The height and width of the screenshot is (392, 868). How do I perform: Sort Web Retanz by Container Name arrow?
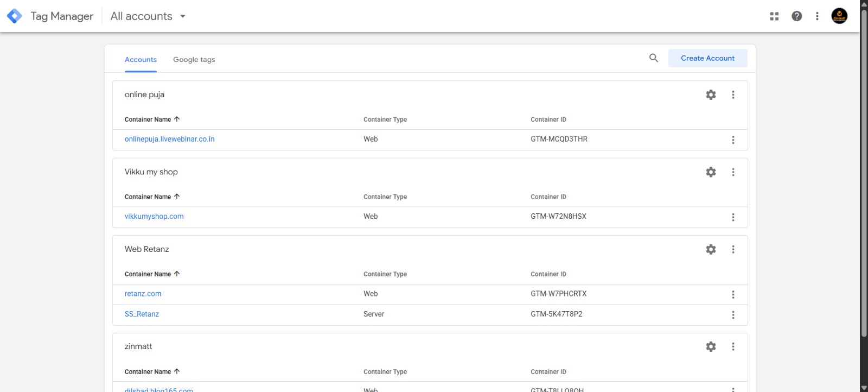coord(177,274)
